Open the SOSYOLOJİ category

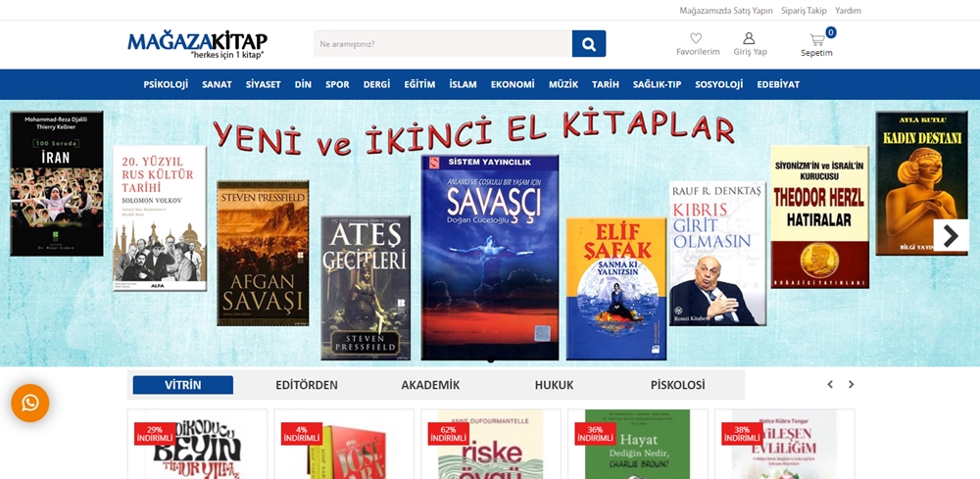click(718, 84)
